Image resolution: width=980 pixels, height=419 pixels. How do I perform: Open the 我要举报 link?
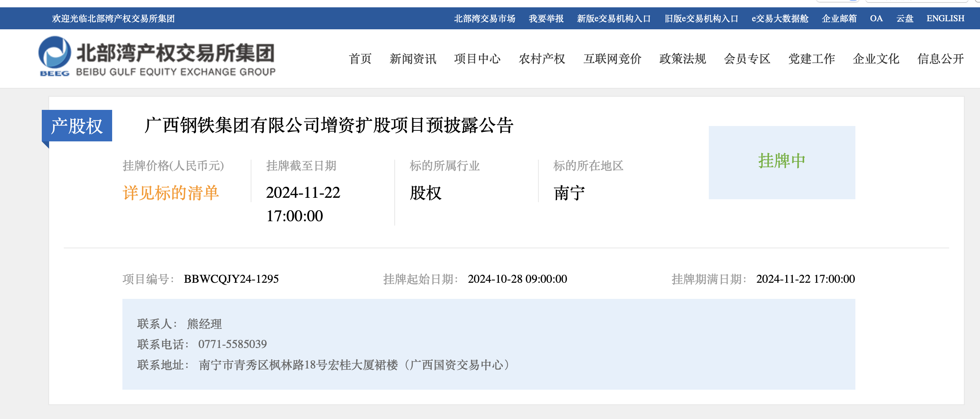(x=546, y=18)
